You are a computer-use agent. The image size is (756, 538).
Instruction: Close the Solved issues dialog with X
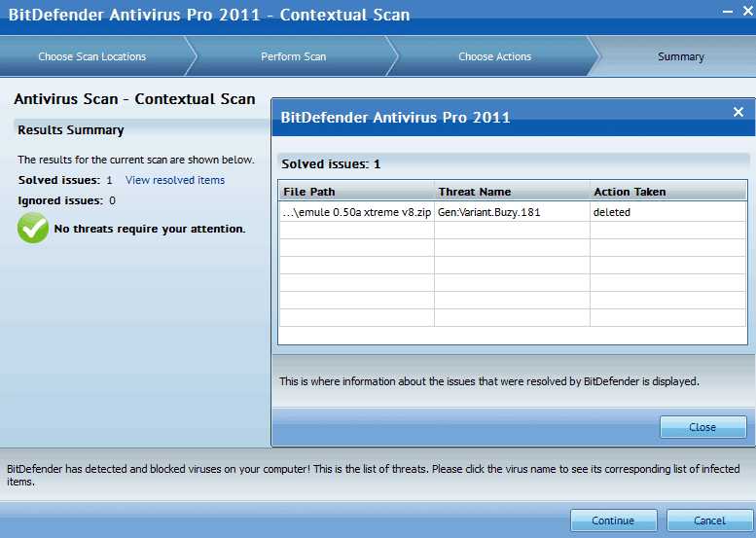tap(738, 112)
